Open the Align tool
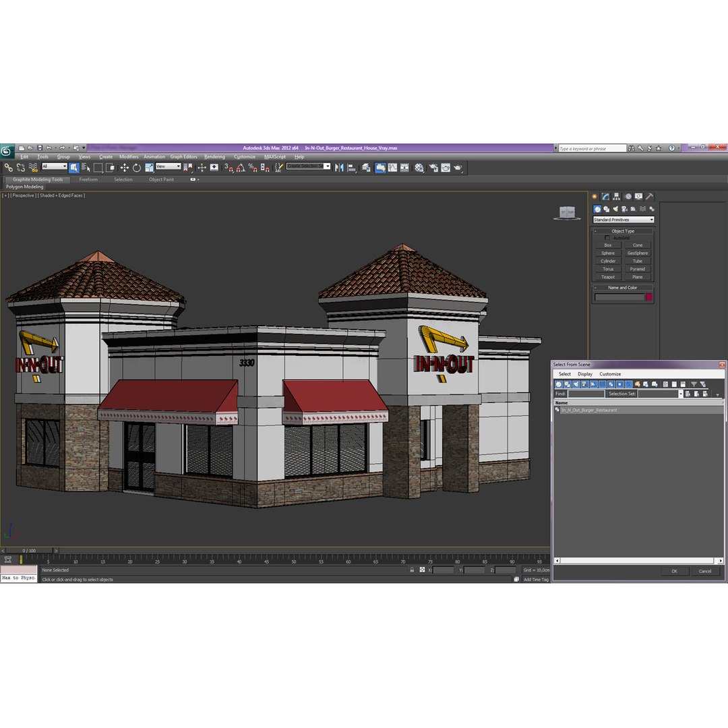 pos(352,168)
